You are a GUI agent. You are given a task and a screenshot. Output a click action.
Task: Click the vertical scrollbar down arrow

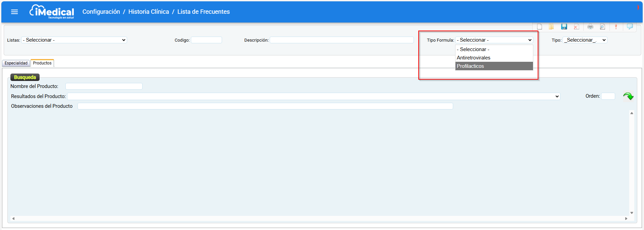pyautogui.click(x=632, y=213)
